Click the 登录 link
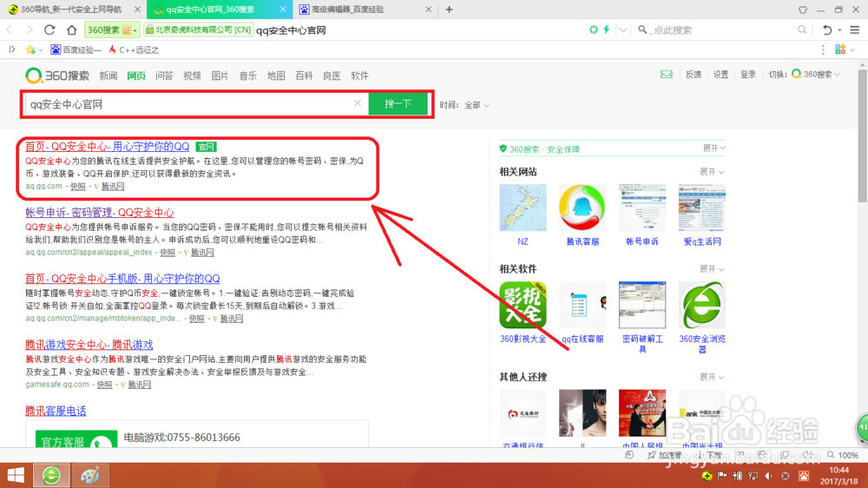This screenshot has width=868, height=488. click(748, 74)
